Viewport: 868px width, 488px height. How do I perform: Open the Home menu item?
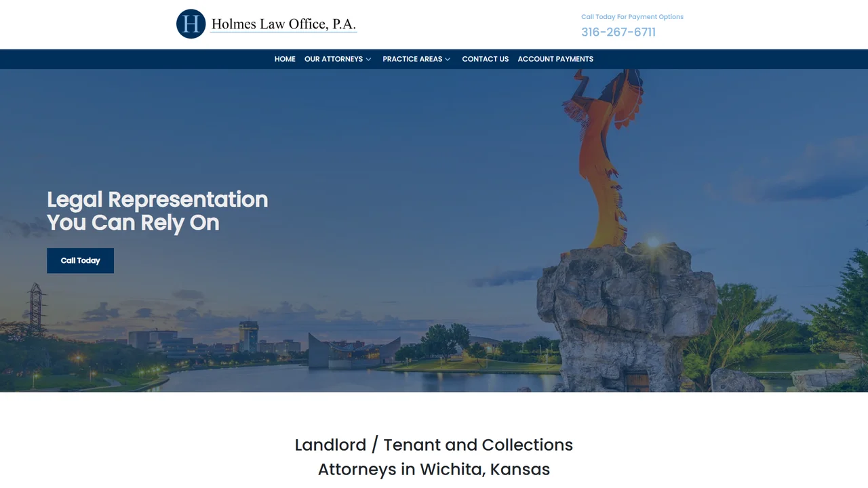pos(285,59)
